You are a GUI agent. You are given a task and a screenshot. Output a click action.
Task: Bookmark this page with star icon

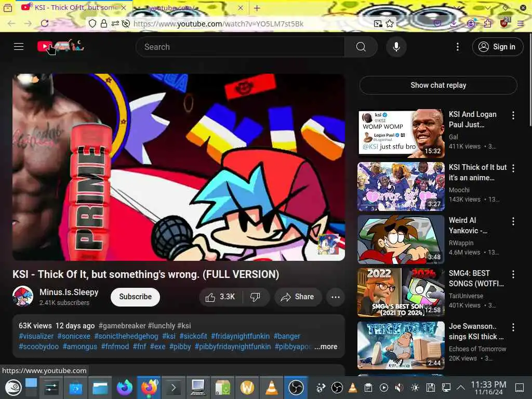tap(390, 23)
